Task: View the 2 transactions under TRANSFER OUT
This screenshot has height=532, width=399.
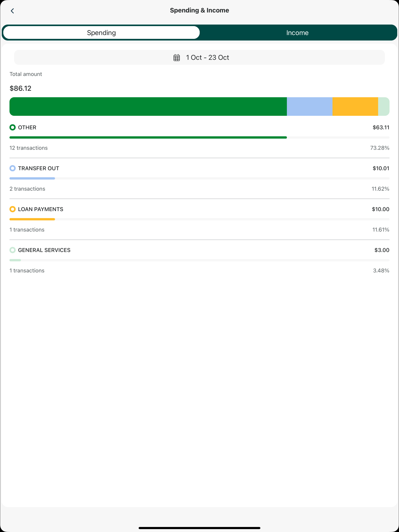Action: [x=27, y=189]
